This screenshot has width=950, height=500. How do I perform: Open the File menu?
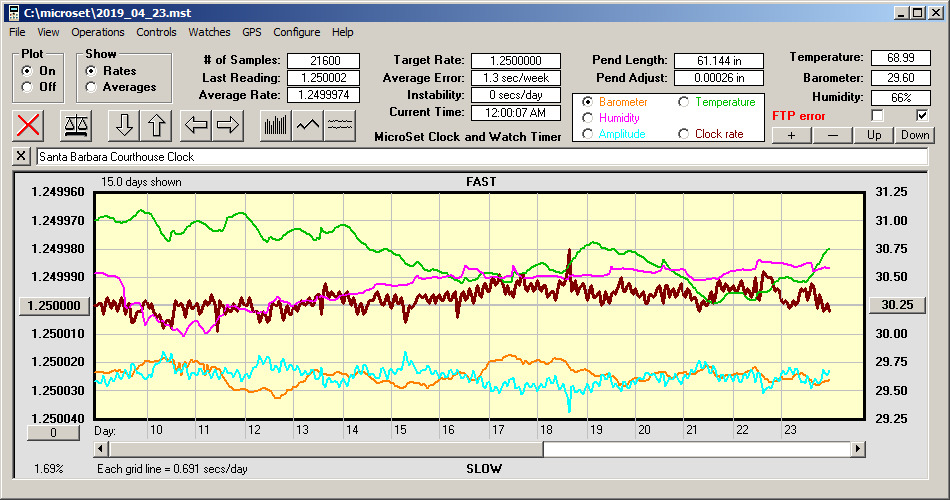[x=17, y=32]
